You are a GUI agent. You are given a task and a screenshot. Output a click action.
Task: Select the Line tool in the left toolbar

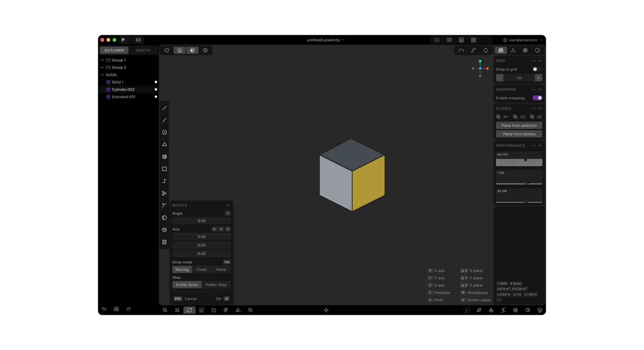click(x=164, y=108)
